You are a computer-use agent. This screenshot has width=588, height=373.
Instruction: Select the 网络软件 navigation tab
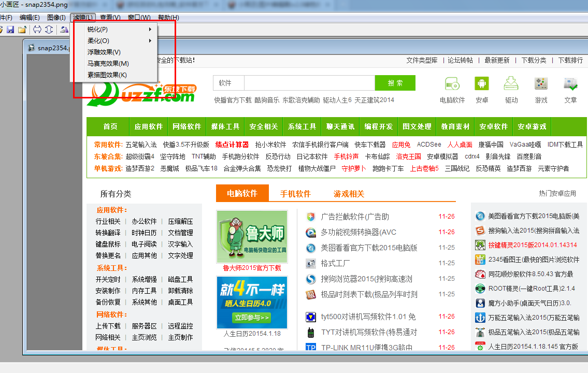click(187, 127)
